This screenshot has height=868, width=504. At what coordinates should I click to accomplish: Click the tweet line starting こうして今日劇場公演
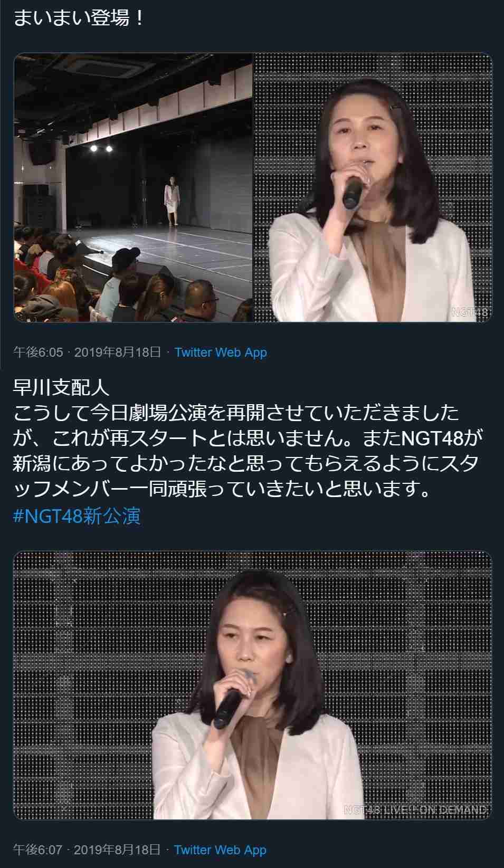pyautogui.click(x=236, y=413)
